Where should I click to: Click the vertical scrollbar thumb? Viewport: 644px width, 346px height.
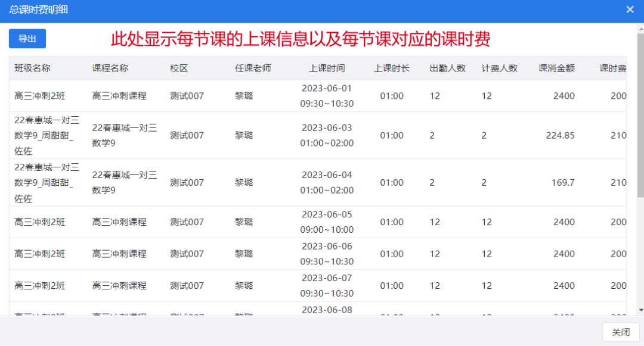[640, 113]
